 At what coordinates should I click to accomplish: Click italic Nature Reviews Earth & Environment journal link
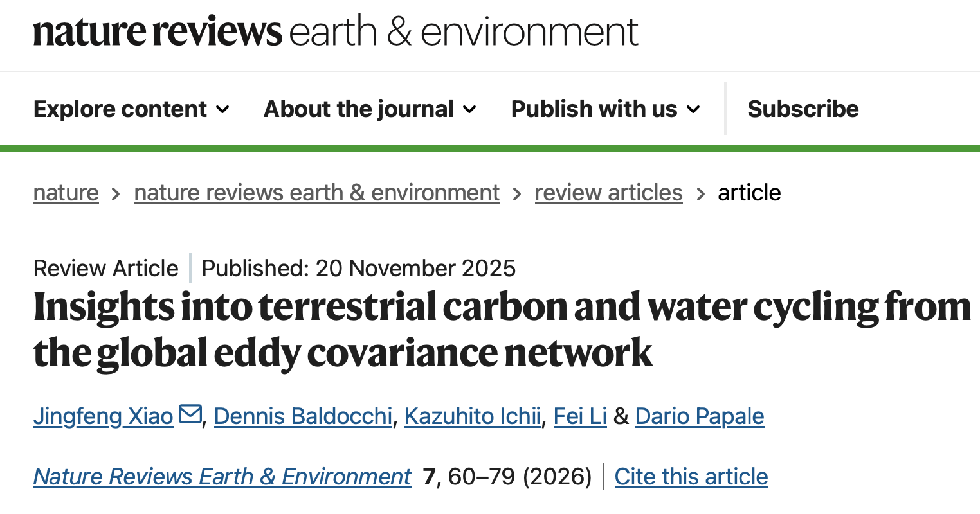pyautogui.click(x=222, y=477)
